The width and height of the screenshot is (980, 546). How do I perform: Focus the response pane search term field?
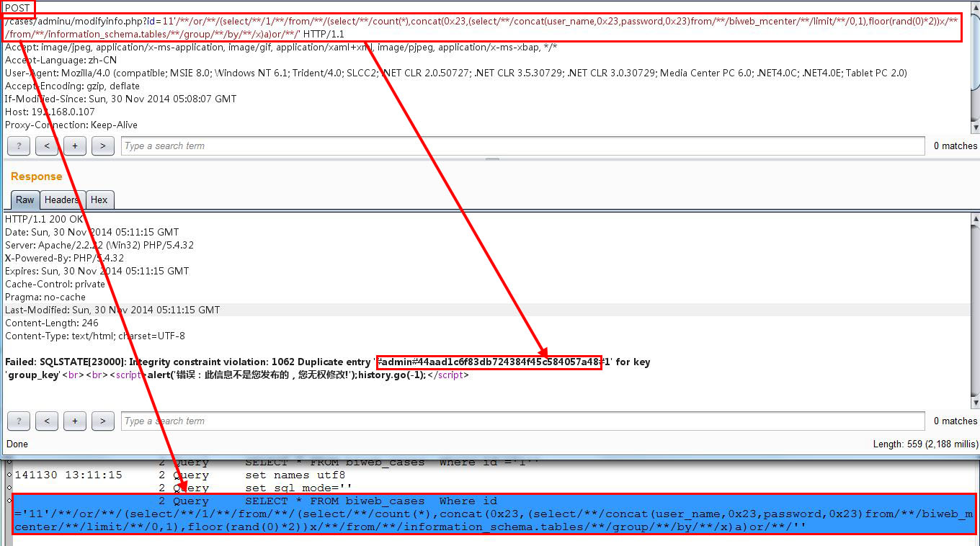(x=522, y=421)
